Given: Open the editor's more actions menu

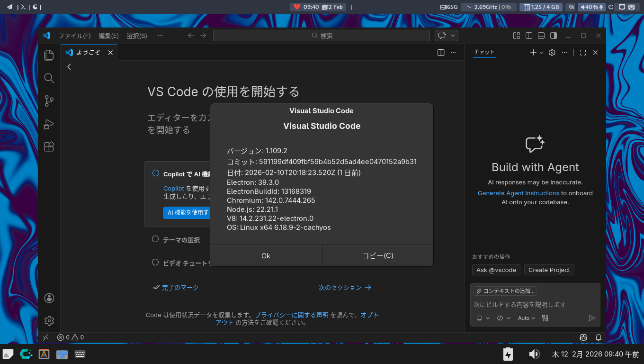Looking at the screenshot, I should [453, 53].
